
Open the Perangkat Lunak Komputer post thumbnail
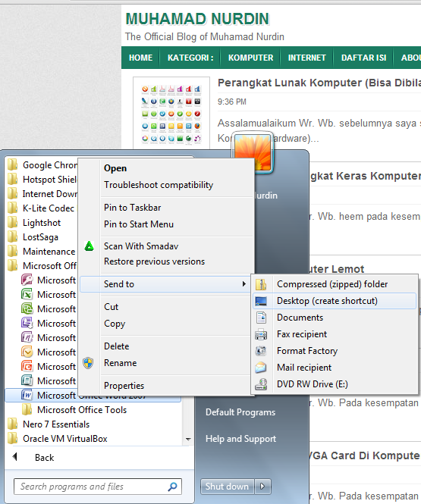[171, 112]
